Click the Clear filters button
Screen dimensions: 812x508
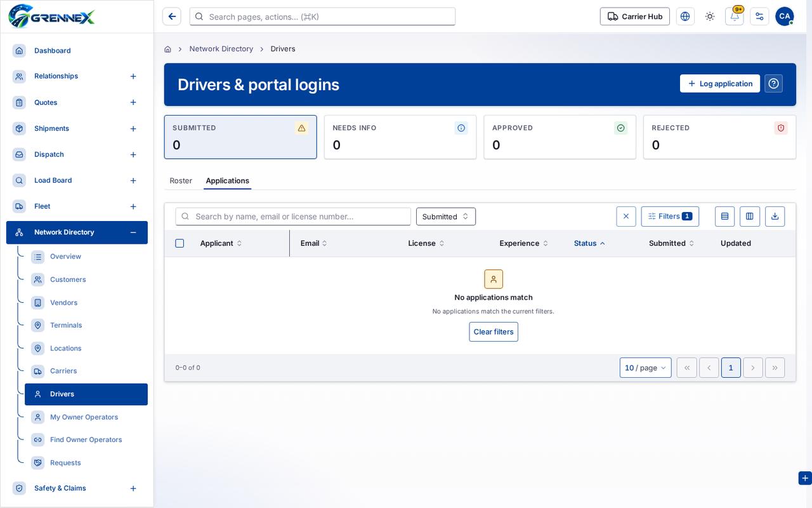click(494, 332)
